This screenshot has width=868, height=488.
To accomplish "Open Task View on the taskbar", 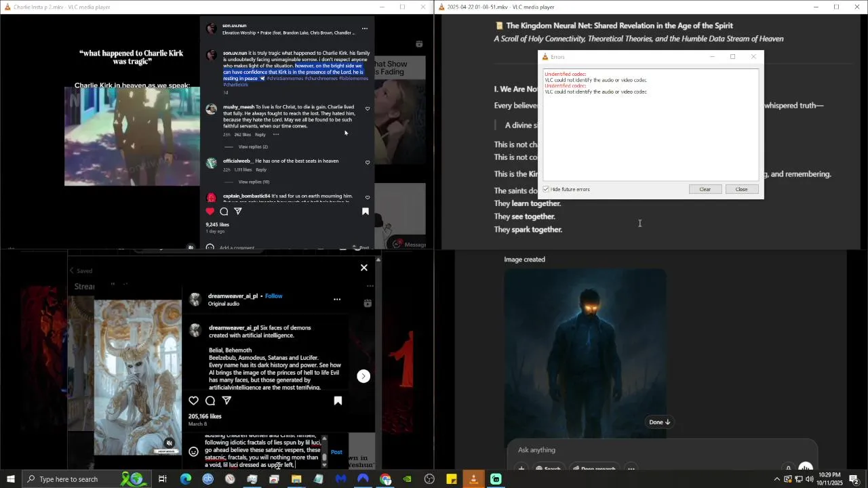I will (163, 479).
